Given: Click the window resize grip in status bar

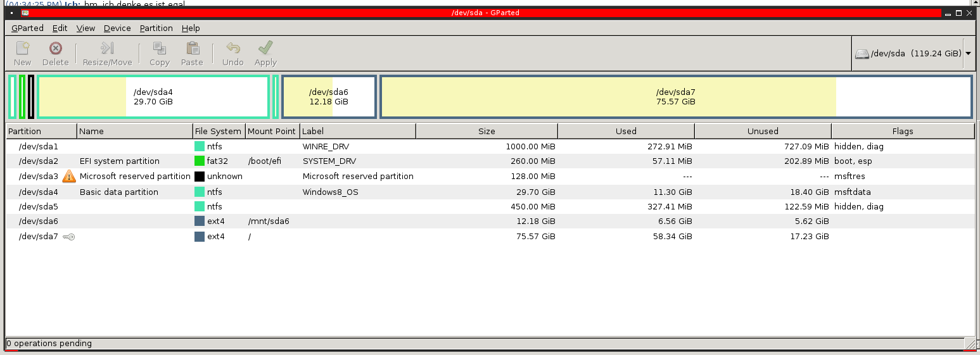Looking at the screenshot, I should (970, 344).
